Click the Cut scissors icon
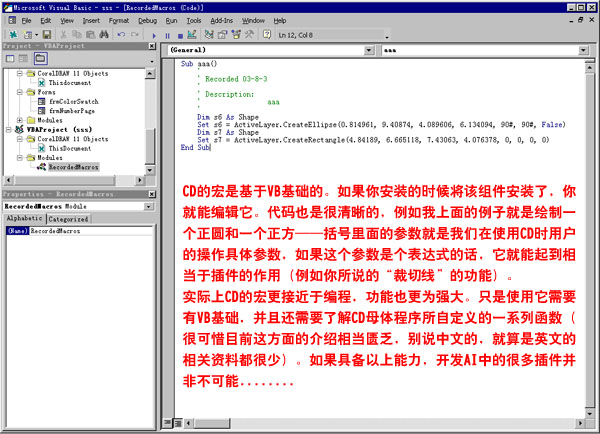Screen dimensions: 600x434 (x=64, y=35)
